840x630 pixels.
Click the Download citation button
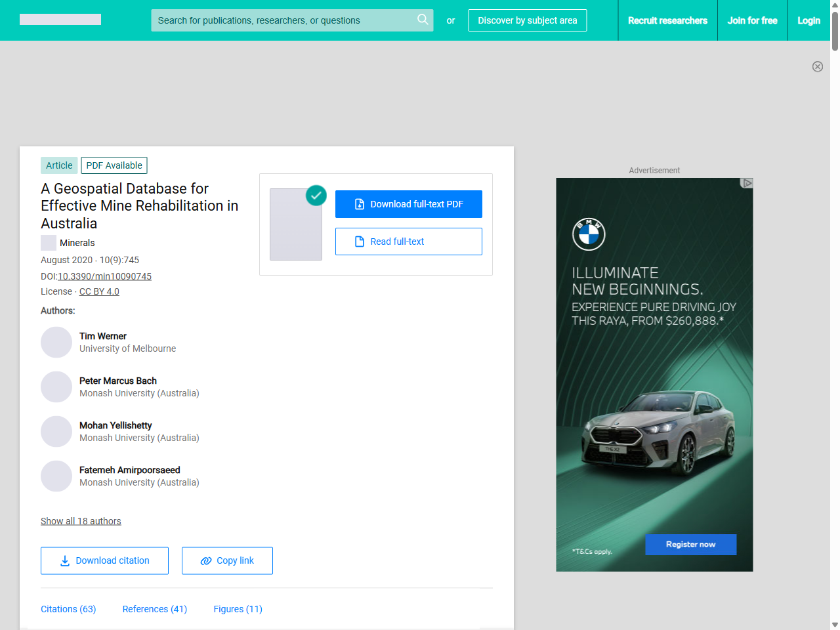[x=104, y=560]
